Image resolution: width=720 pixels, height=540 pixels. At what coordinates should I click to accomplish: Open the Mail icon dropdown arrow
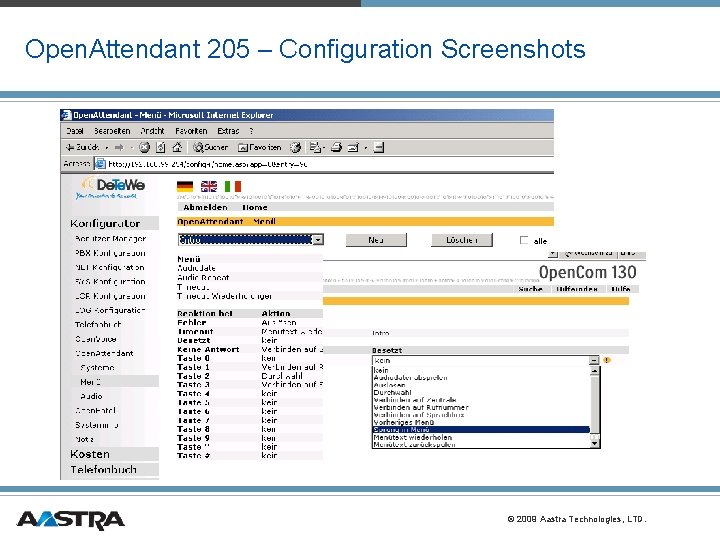(x=324, y=147)
